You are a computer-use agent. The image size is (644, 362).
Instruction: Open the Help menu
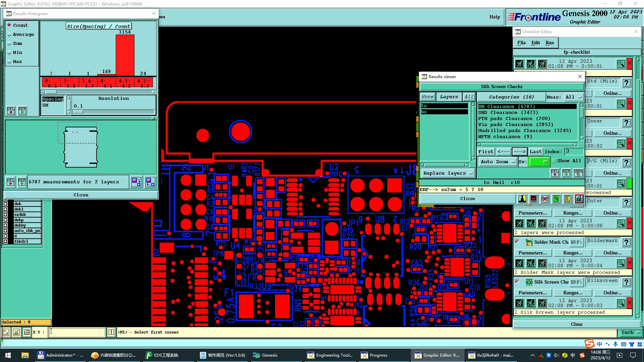(494, 17)
